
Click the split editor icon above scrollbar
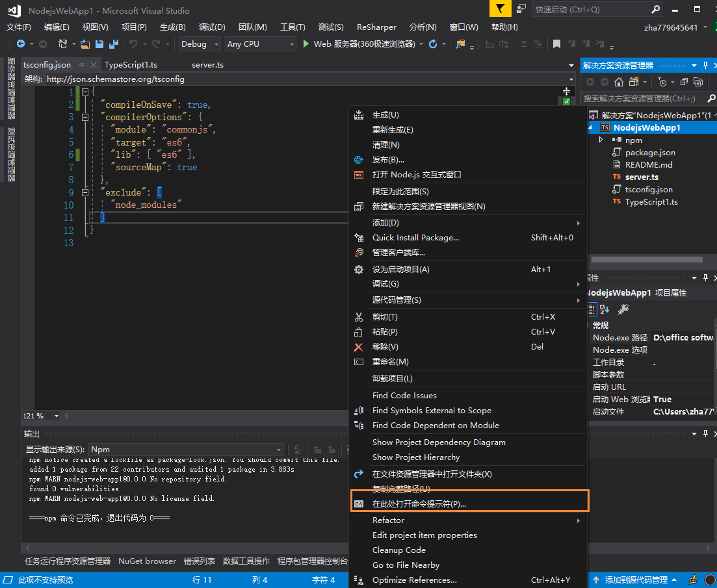tap(566, 91)
